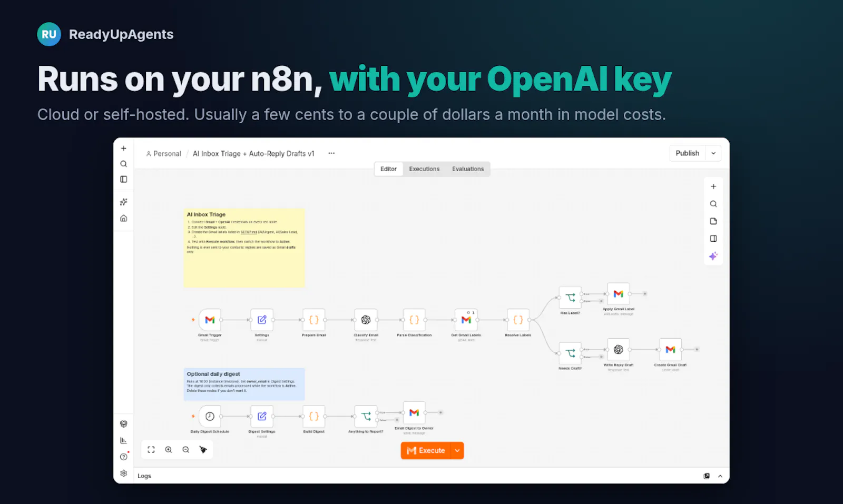
Task: Open the Settings gear in the left sidebar
Action: point(123,473)
